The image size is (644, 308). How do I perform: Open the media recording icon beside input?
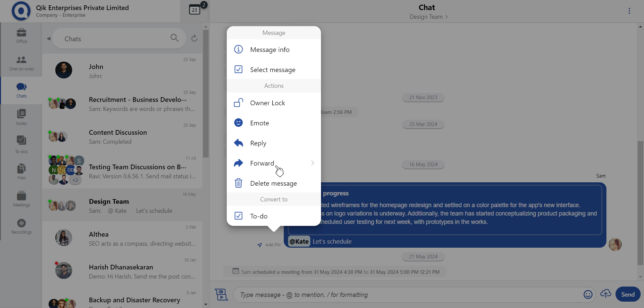[x=221, y=294]
